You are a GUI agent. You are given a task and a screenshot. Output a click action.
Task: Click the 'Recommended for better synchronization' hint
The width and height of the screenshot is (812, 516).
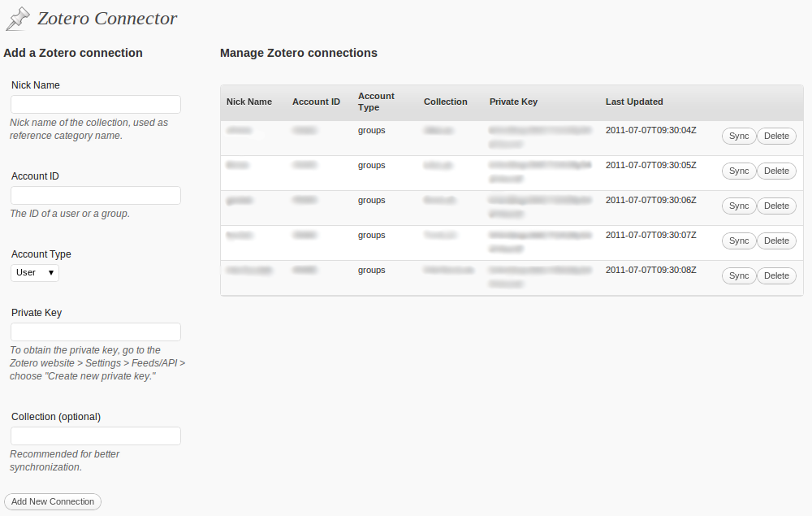coord(65,461)
